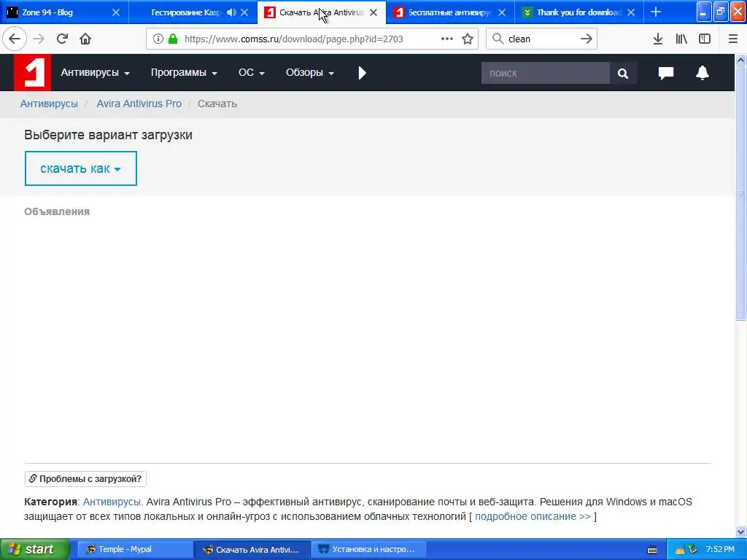Open the browser home page
This screenshot has height=560, width=747.
click(85, 39)
